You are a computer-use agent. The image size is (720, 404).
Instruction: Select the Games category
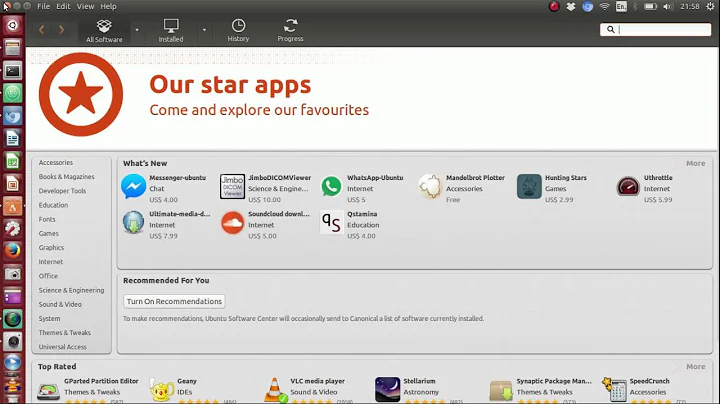[x=49, y=234]
